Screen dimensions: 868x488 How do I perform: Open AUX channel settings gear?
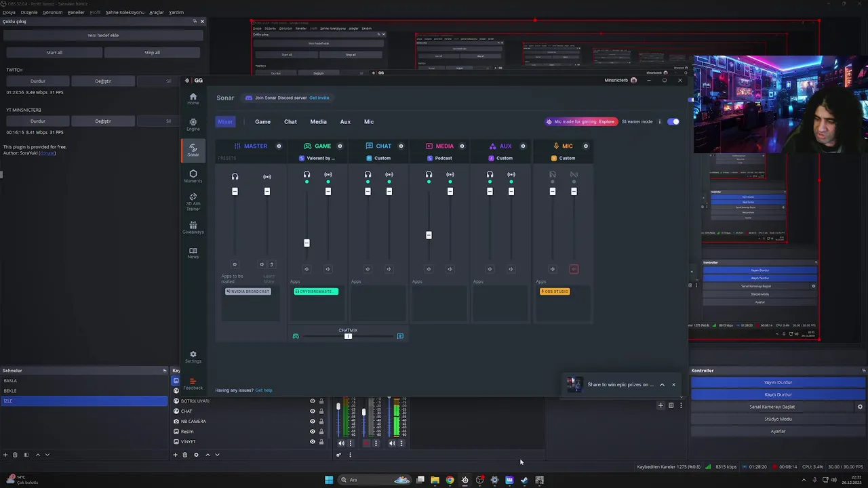tap(523, 146)
